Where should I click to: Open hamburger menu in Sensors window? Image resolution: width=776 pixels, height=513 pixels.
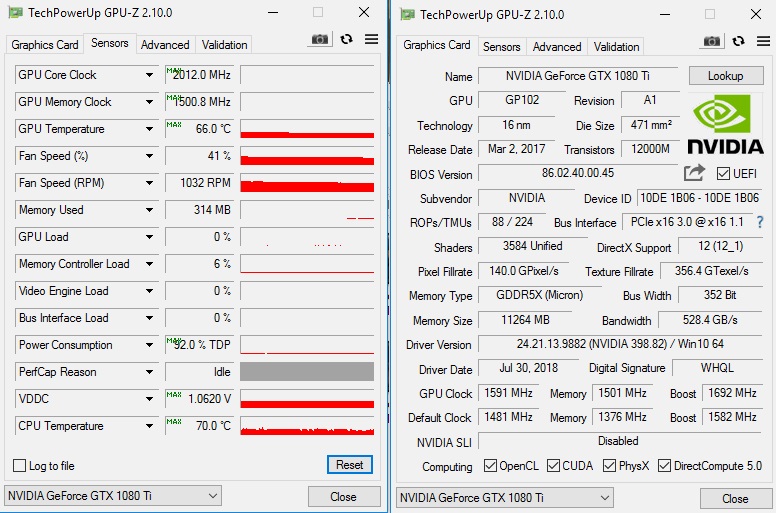(x=371, y=39)
